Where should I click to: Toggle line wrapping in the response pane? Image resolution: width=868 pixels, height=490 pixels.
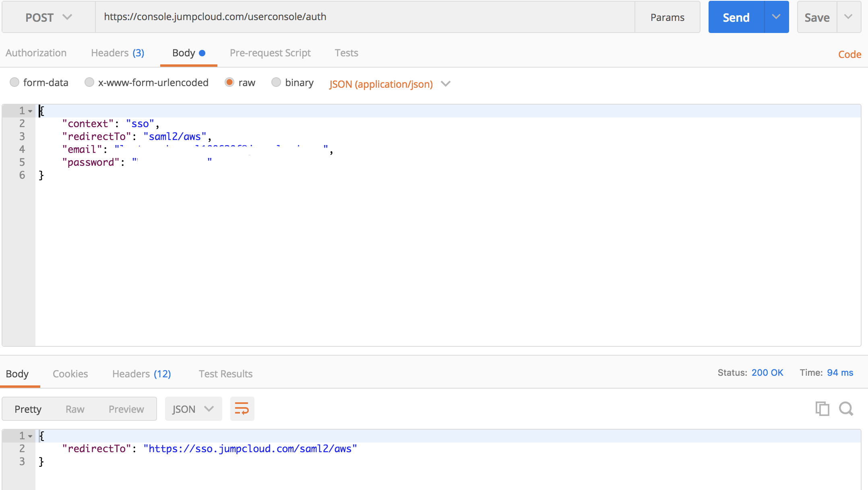tap(242, 409)
